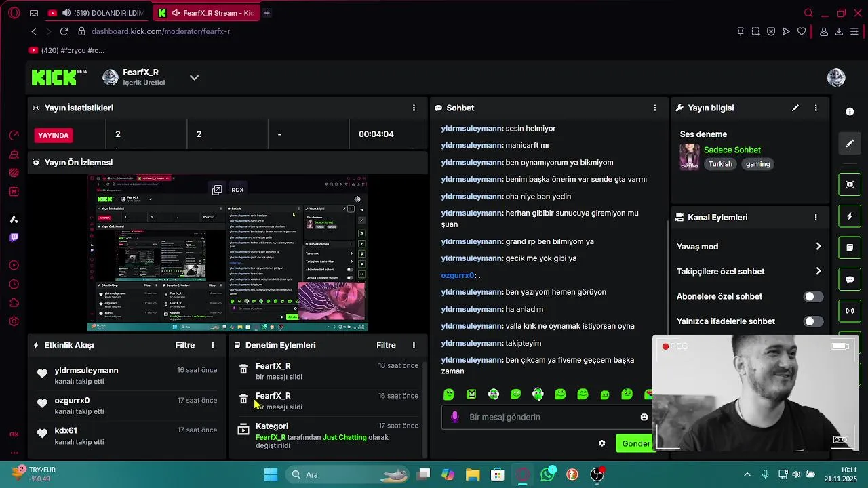868x488 pixels.
Task: Go back in browser history
Action: (34, 31)
